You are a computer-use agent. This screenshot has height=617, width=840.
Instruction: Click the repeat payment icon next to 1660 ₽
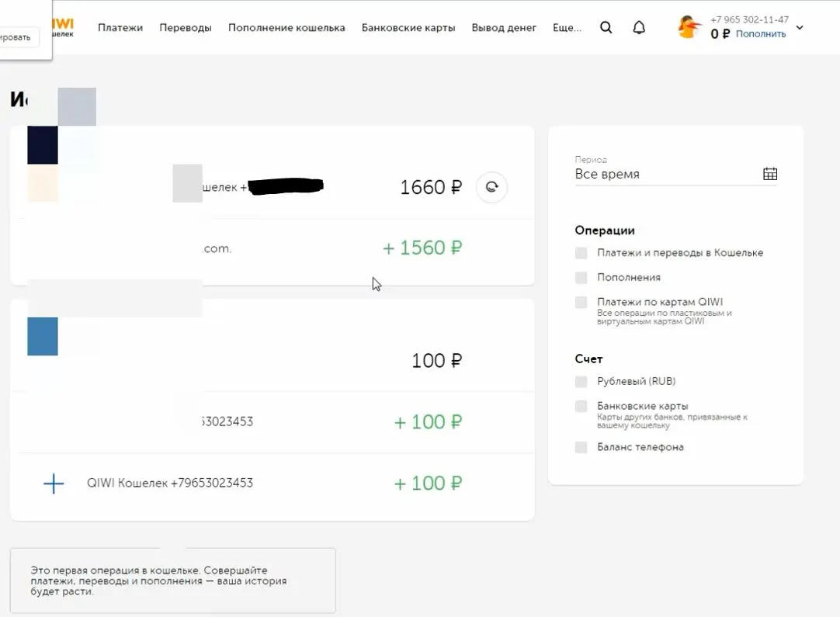click(491, 187)
